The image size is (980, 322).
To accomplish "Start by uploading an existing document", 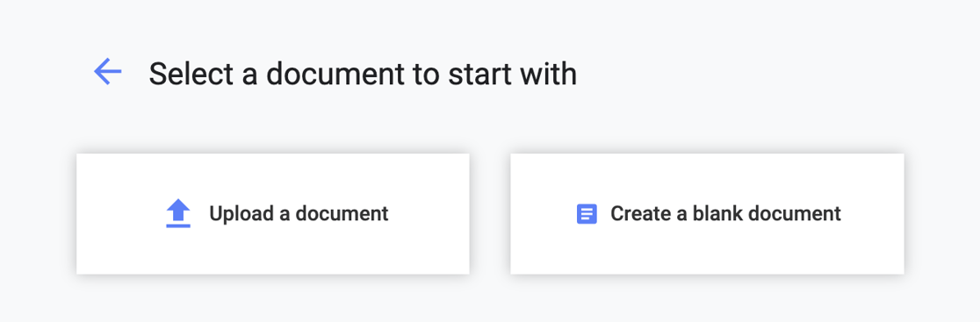I will pos(272,213).
